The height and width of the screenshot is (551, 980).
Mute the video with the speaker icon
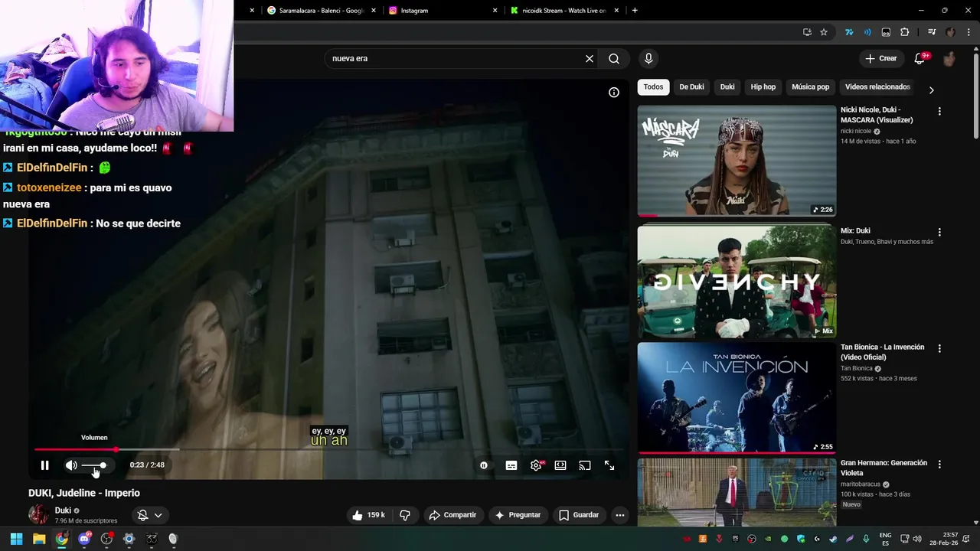pos(71,465)
